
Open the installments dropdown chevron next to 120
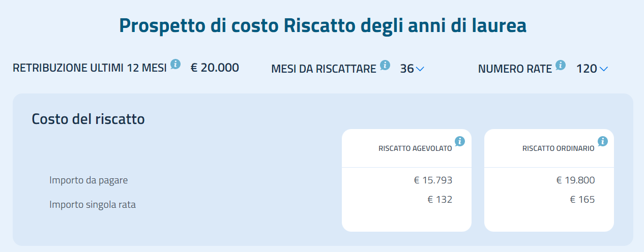pyautogui.click(x=604, y=69)
